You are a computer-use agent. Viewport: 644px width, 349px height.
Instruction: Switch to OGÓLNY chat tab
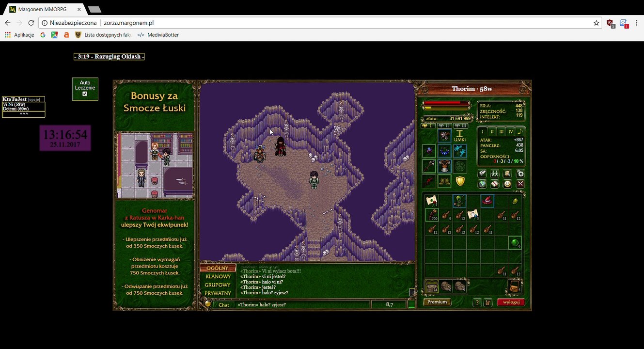[x=218, y=268]
